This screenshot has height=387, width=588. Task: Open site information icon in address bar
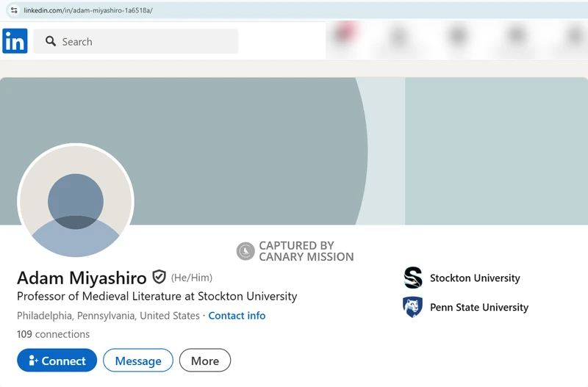[13, 10]
